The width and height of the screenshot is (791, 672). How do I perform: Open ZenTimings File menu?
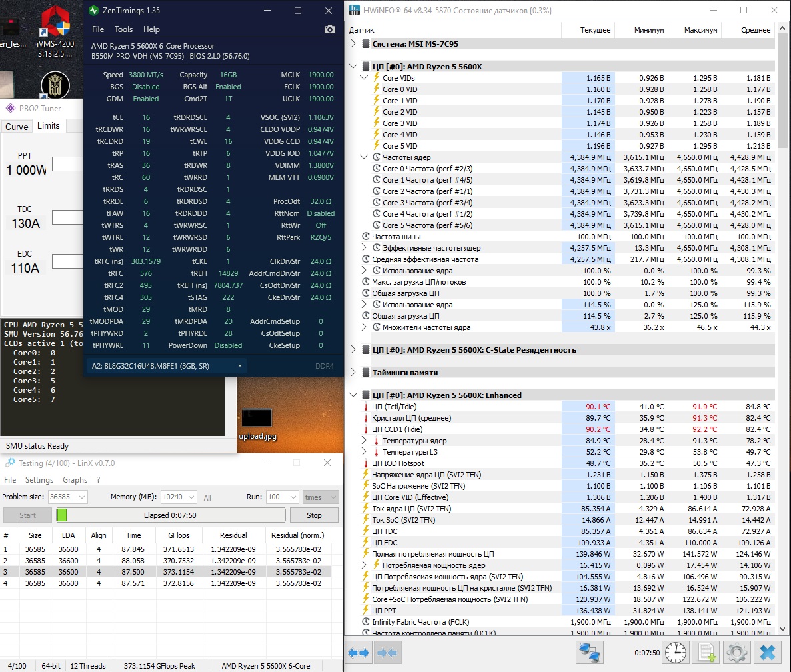[x=98, y=29]
